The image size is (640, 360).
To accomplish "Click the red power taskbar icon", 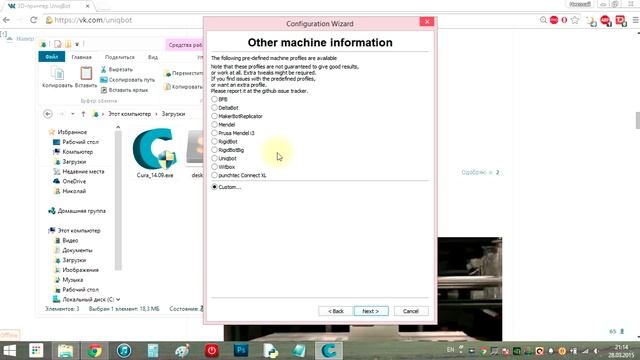I will click(x=211, y=350).
